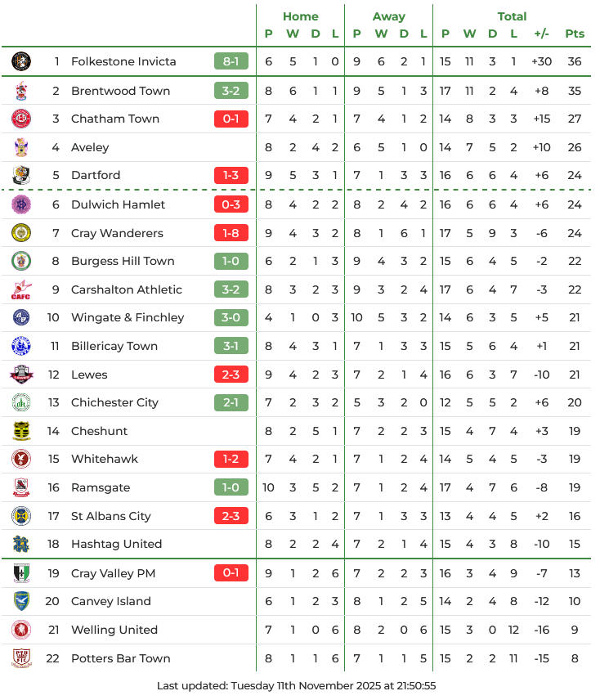Click the Cray Valley PM crest
The width and height of the screenshot is (600, 700).
point(21,573)
